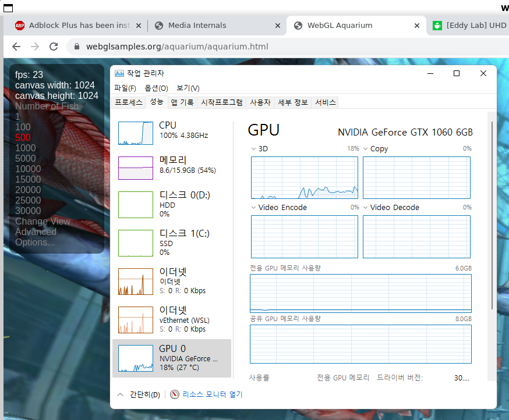
Task: Open the 시작프로그램 tab
Action: click(x=222, y=102)
